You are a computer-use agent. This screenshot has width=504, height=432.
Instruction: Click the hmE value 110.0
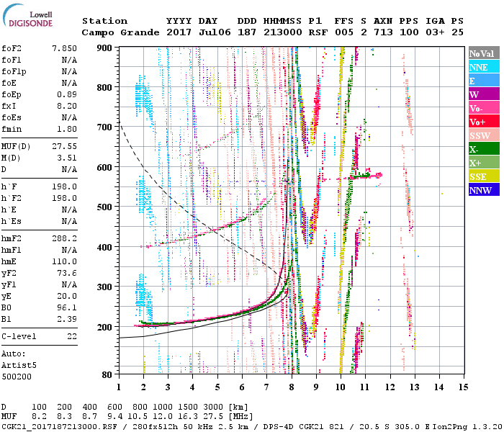pyautogui.click(x=64, y=261)
